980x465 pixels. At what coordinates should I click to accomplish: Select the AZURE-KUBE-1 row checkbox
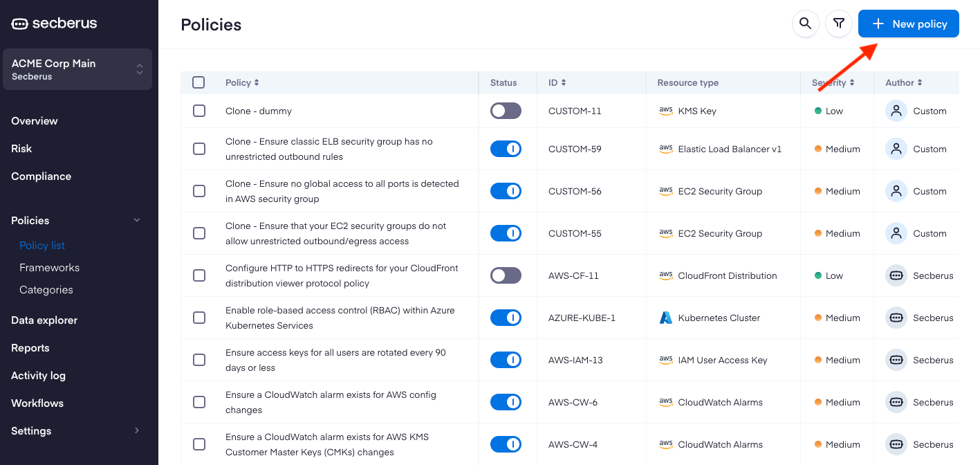click(x=199, y=318)
